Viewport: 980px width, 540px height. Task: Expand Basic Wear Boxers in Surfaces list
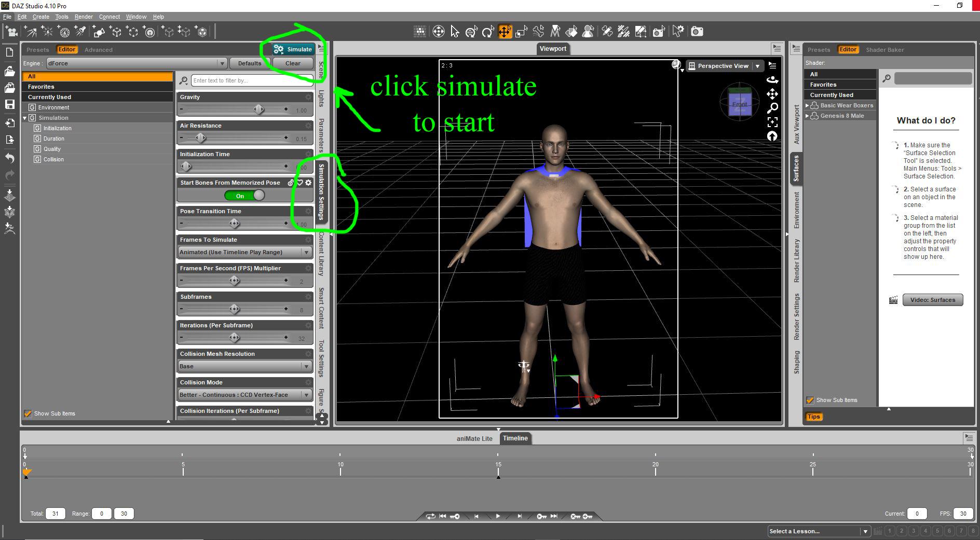(x=807, y=105)
